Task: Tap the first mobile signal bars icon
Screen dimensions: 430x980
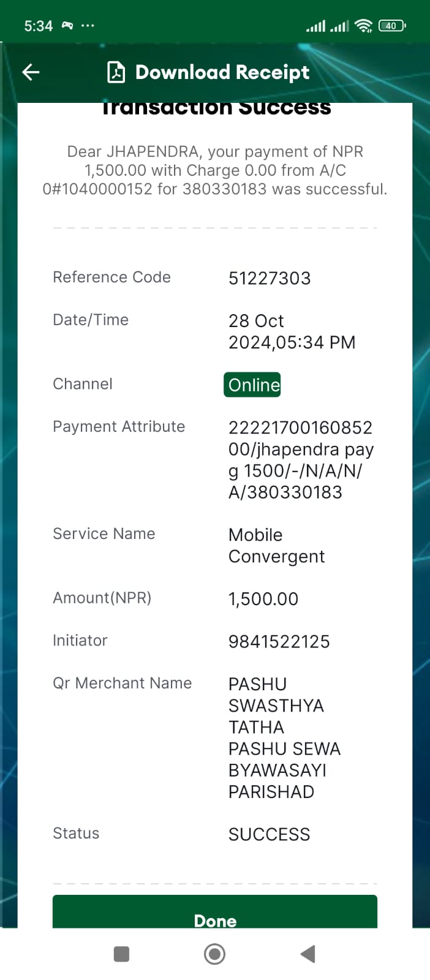Action: (315, 26)
